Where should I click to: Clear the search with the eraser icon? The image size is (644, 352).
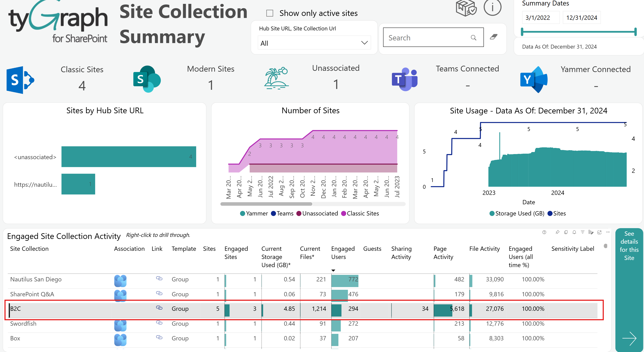[x=494, y=37]
